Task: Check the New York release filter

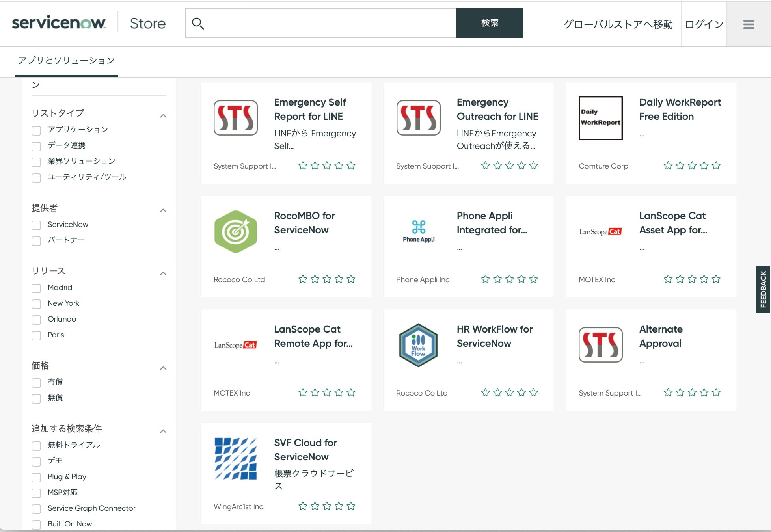Action: [x=36, y=304]
